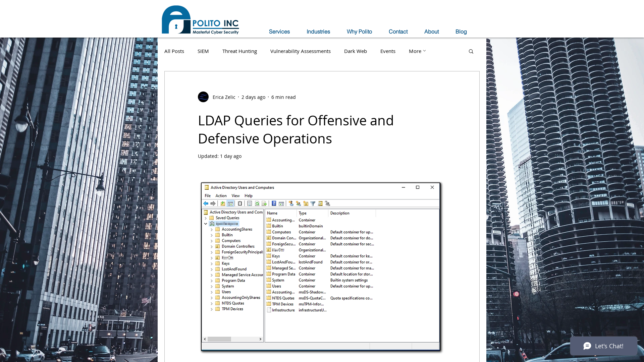The height and width of the screenshot is (362, 644).
Task: Open the Services menu item
Action: pyautogui.click(x=279, y=32)
